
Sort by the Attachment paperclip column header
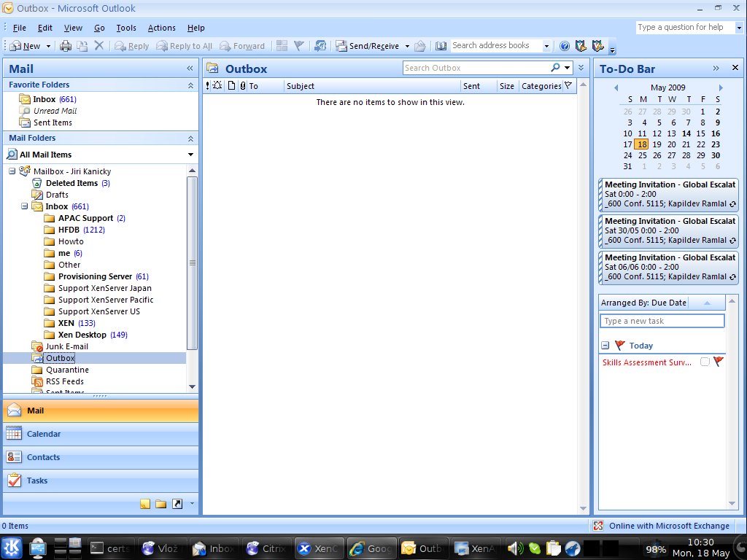click(243, 86)
